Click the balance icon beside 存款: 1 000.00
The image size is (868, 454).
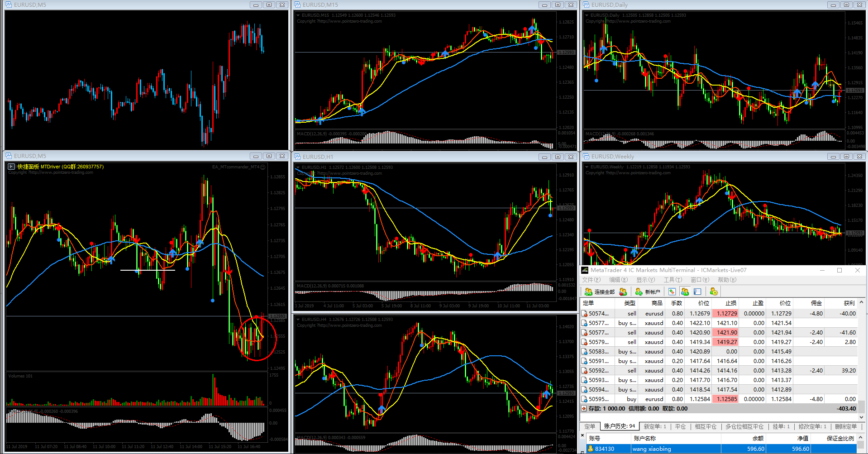584,408
